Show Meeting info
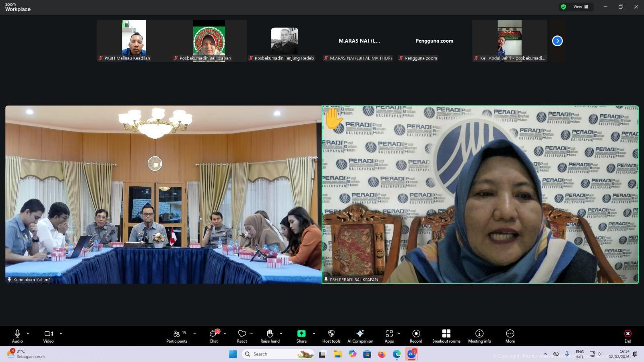The height and width of the screenshot is (362, 644). pyautogui.click(x=479, y=336)
